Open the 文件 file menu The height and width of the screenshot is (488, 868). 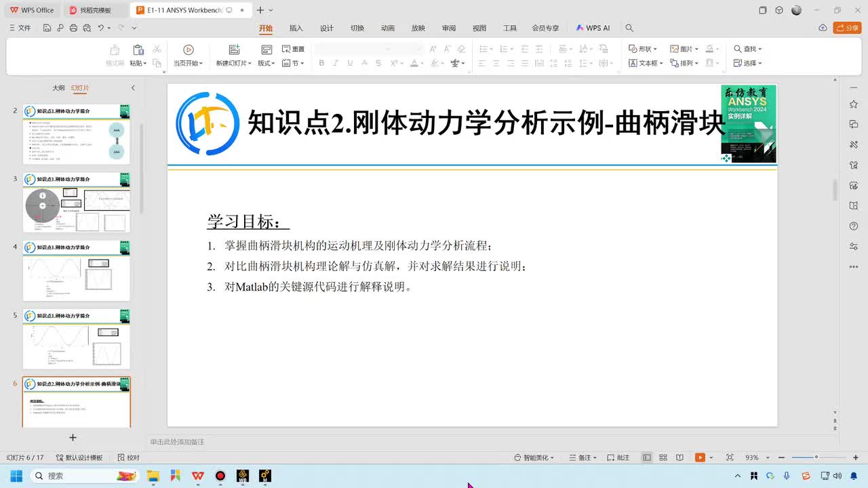[20, 28]
